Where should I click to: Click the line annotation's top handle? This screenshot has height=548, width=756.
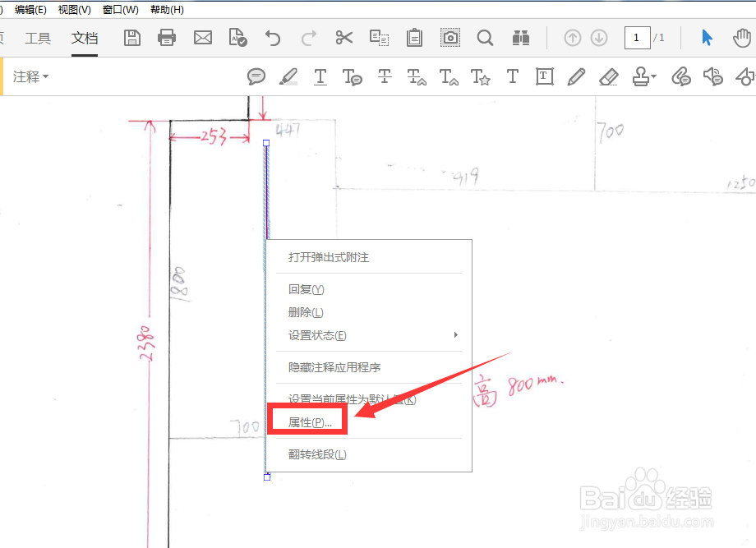[266, 143]
